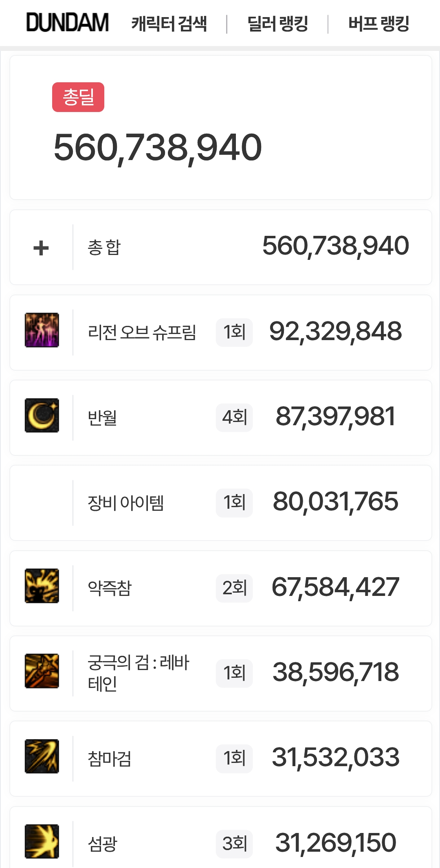
Task: Open the 캐릭터 검색 menu
Action: click(x=169, y=24)
